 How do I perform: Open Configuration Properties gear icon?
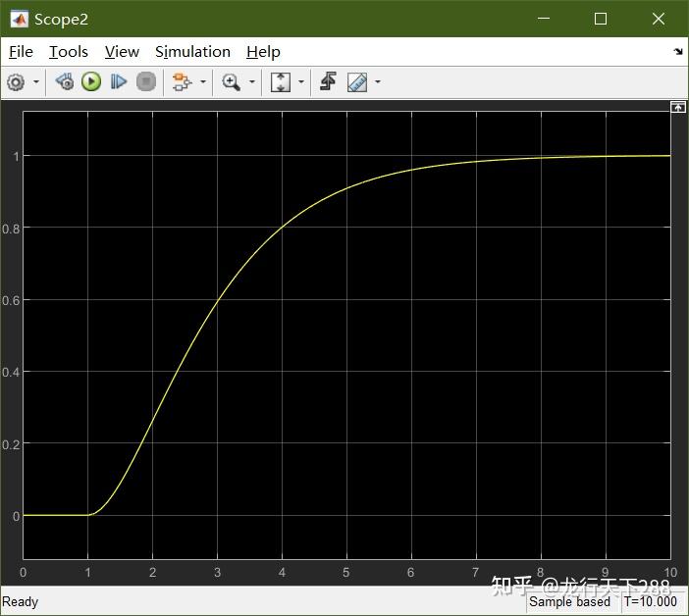click(x=17, y=82)
